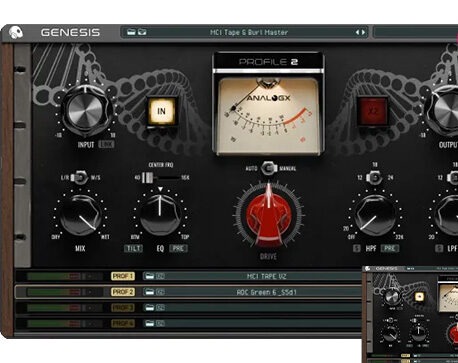Screen dimensions: 458x363
Task: Flip the HPF slope switch (12/18/24)
Action: click(x=374, y=178)
